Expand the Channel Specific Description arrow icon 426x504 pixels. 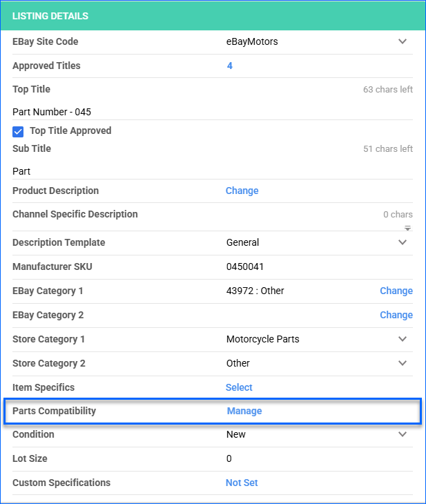click(x=407, y=228)
